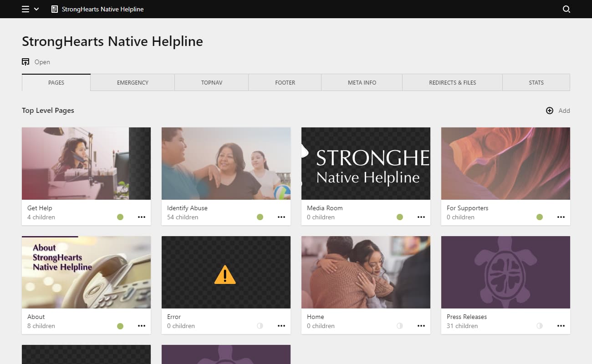This screenshot has width=592, height=364.
Task: Toggle Get Help green status dot
Action: click(120, 217)
